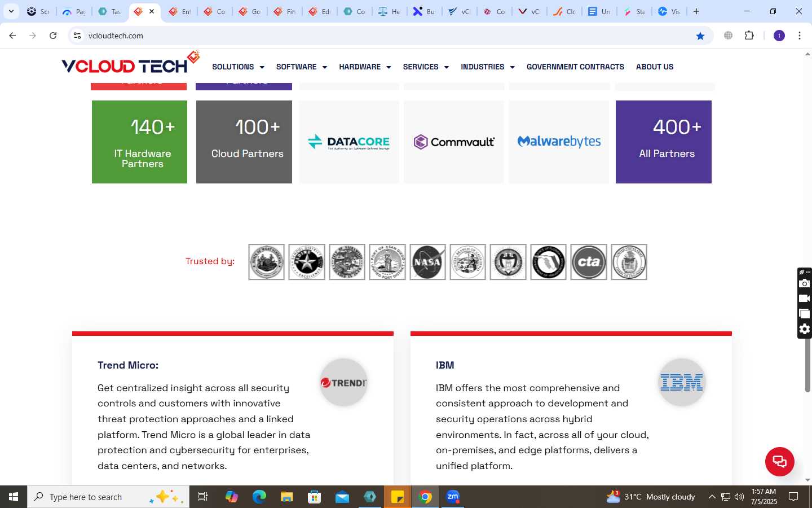Click the Trend Micro heading
The image size is (812, 508).
[128, 365]
